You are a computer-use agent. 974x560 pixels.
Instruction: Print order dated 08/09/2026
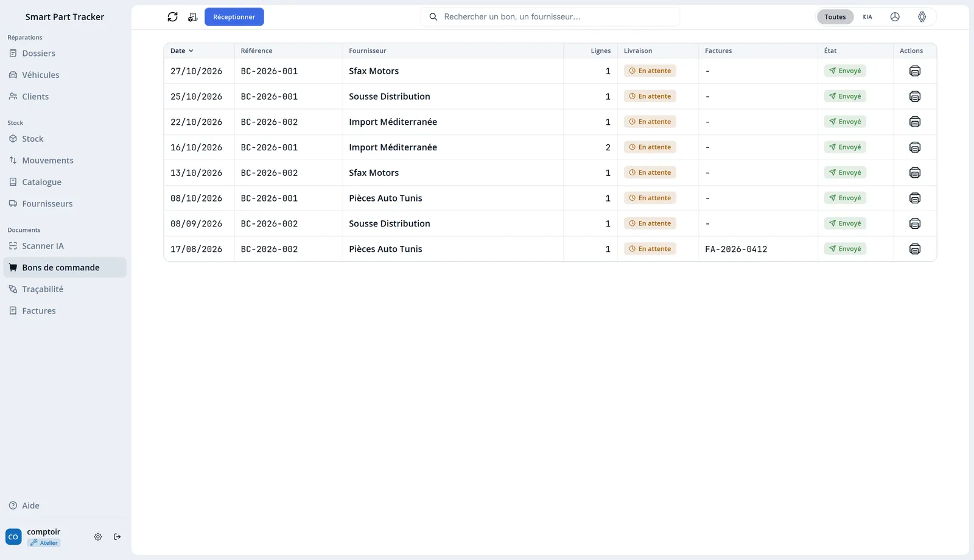click(x=915, y=223)
